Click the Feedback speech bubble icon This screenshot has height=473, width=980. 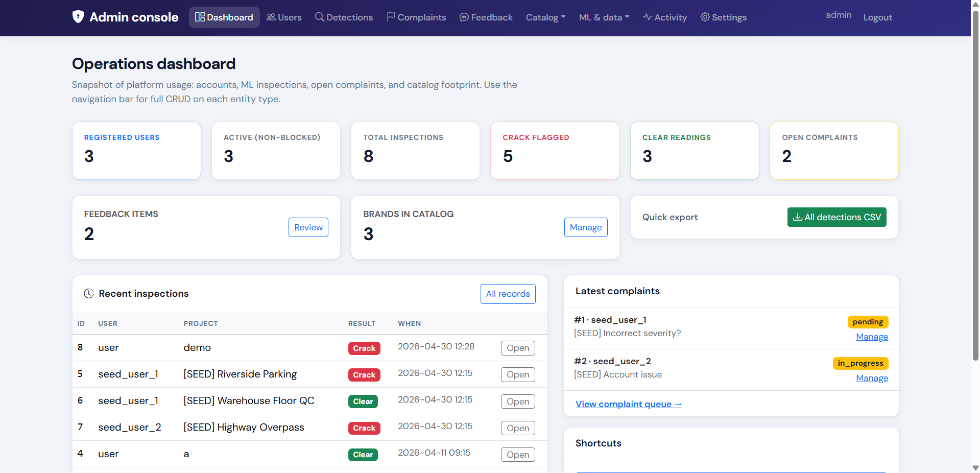pyautogui.click(x=464, y=17)
